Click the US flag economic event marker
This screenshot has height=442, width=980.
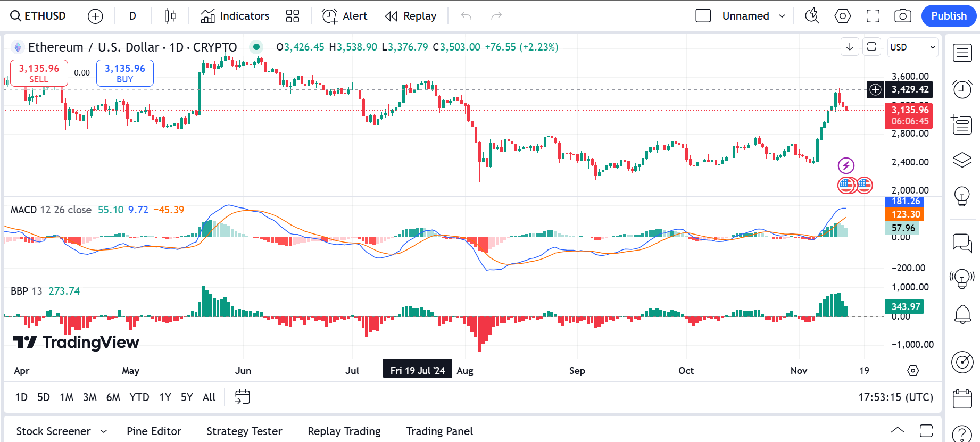point(846,185)
